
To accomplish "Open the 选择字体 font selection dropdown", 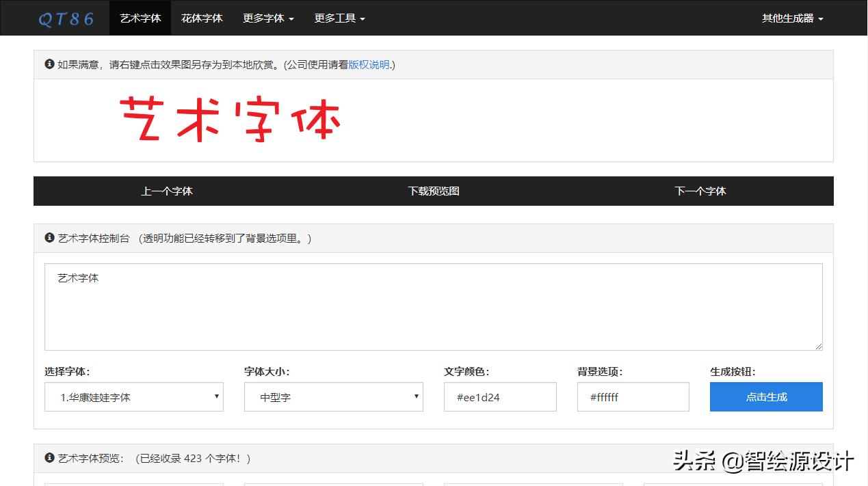I will click(x=133, y=396).
